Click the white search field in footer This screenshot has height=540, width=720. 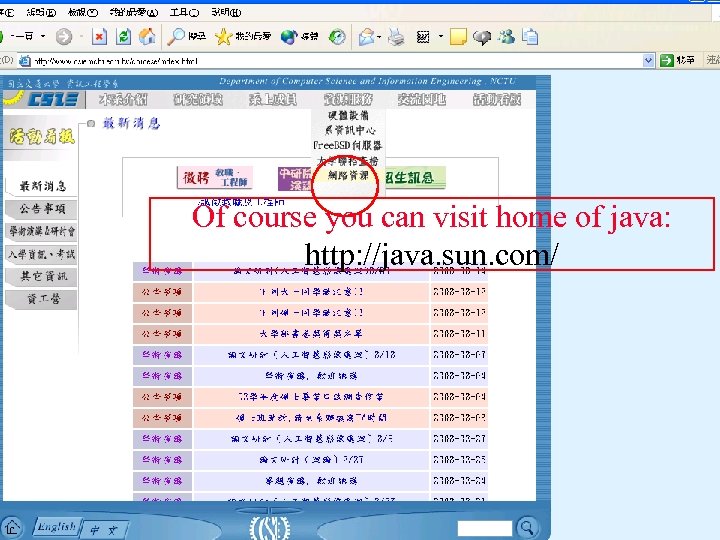(485, 528)
